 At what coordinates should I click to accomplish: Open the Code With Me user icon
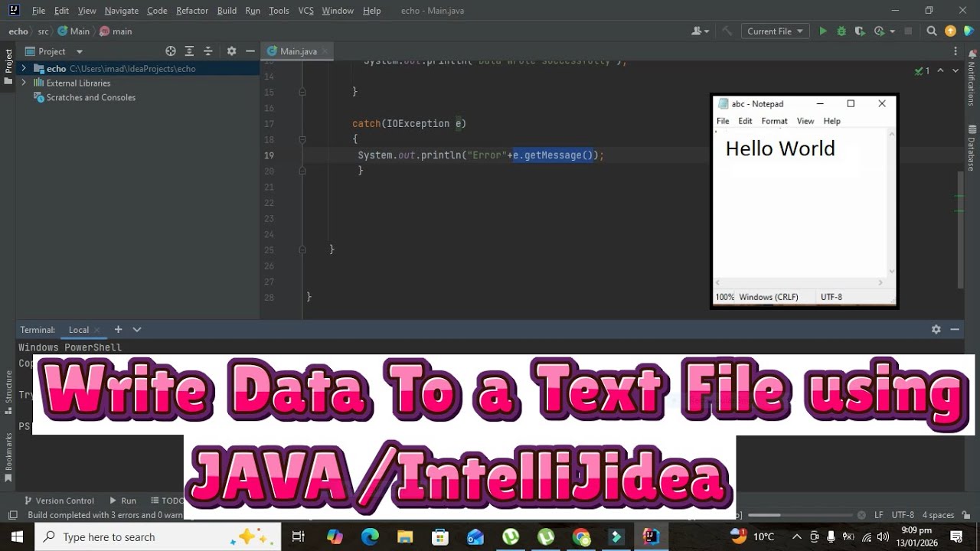pos(700,31)
